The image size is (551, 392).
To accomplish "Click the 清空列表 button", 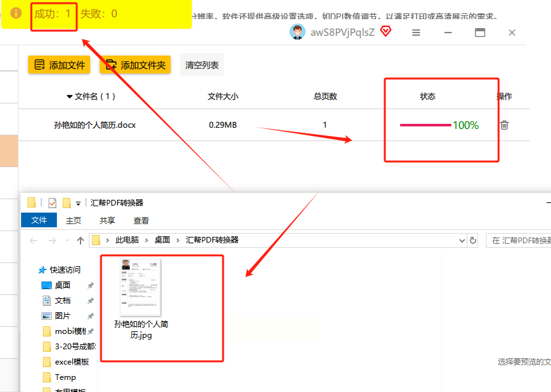I will 202,65.
